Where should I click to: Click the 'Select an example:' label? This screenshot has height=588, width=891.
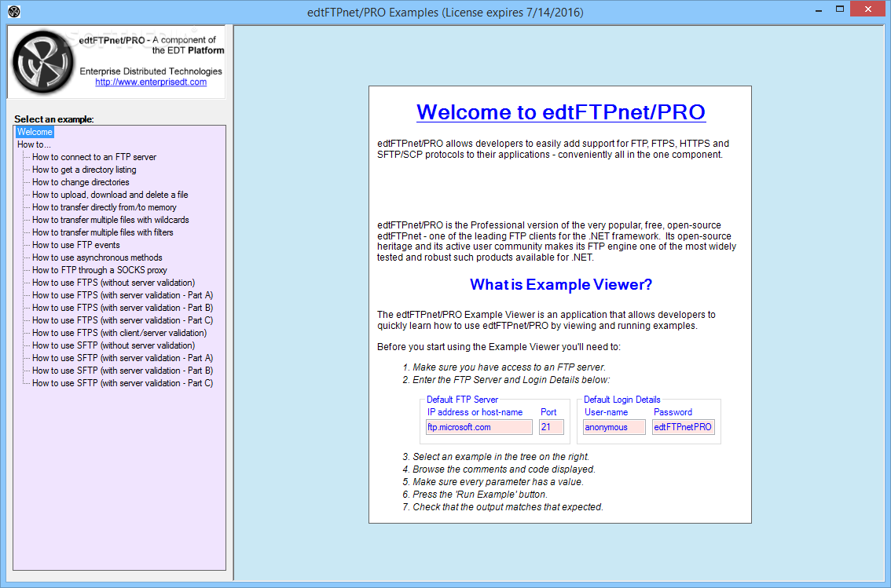(54, 119)
